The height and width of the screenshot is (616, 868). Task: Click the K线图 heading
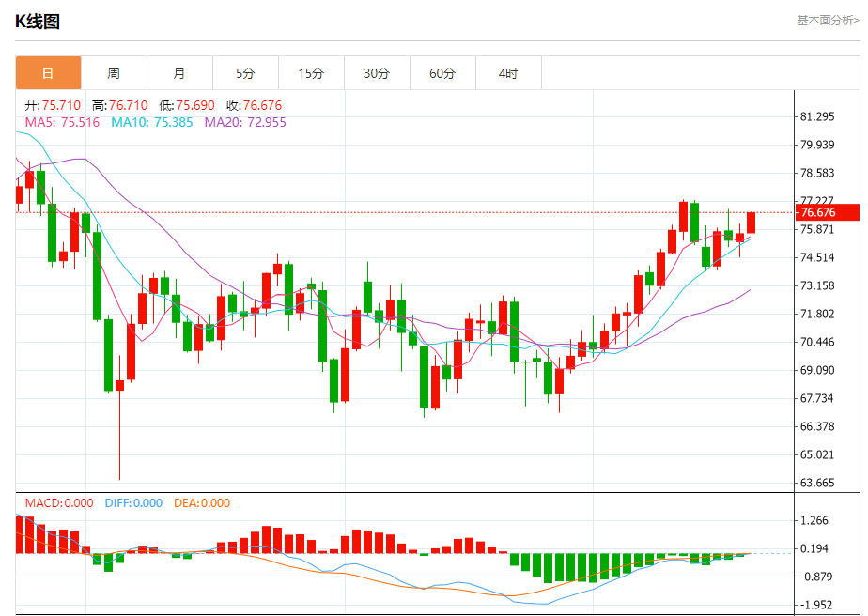pos(37,22)
